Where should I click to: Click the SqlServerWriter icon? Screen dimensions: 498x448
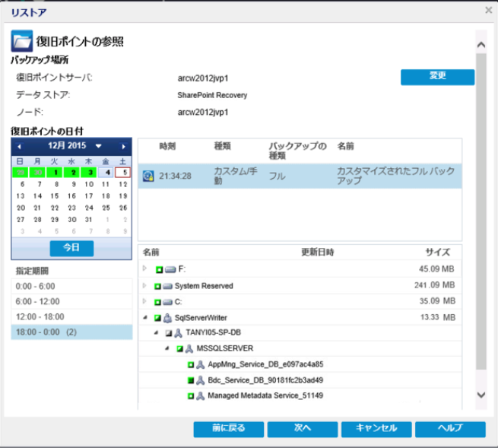[167, 318]
